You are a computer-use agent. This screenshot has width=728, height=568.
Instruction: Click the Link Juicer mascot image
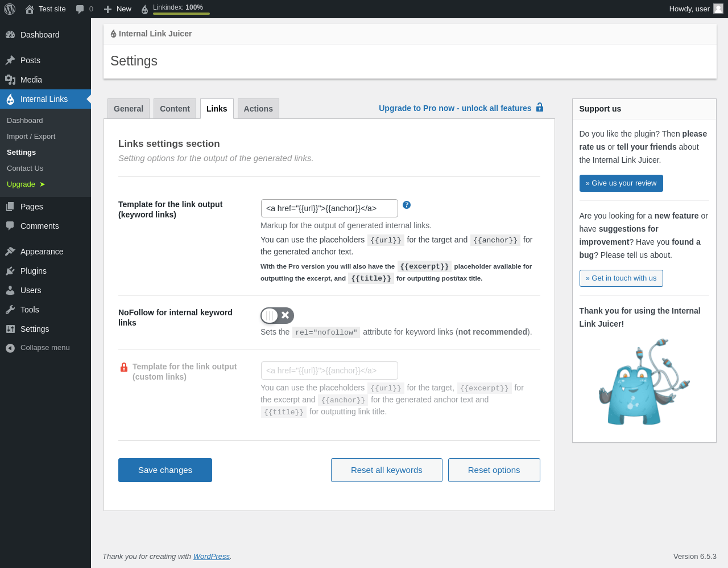click(x=644, y=382)
